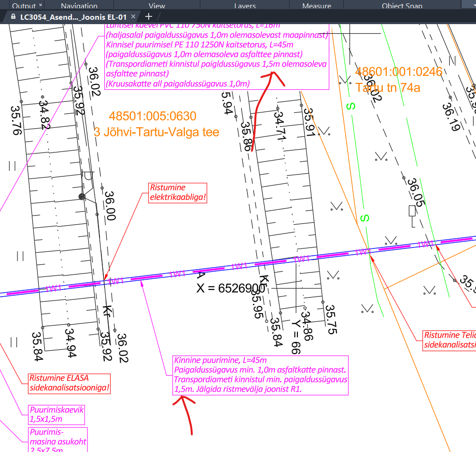Click the 'Ristumine ELASA sidekanalisatsiooniga!' callout

(69, 383)
